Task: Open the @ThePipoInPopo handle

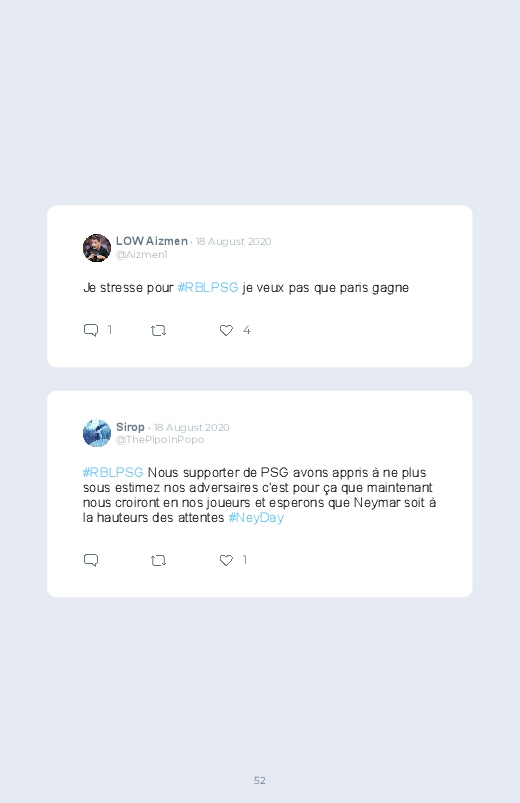Action: coord(160,440)
